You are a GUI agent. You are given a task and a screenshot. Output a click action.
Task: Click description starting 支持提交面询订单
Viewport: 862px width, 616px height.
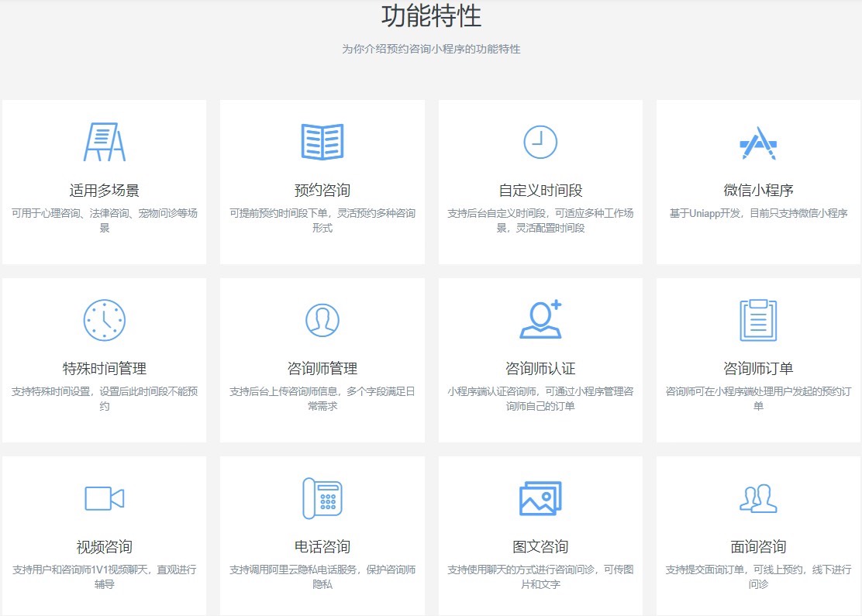[x=758, y=576]
